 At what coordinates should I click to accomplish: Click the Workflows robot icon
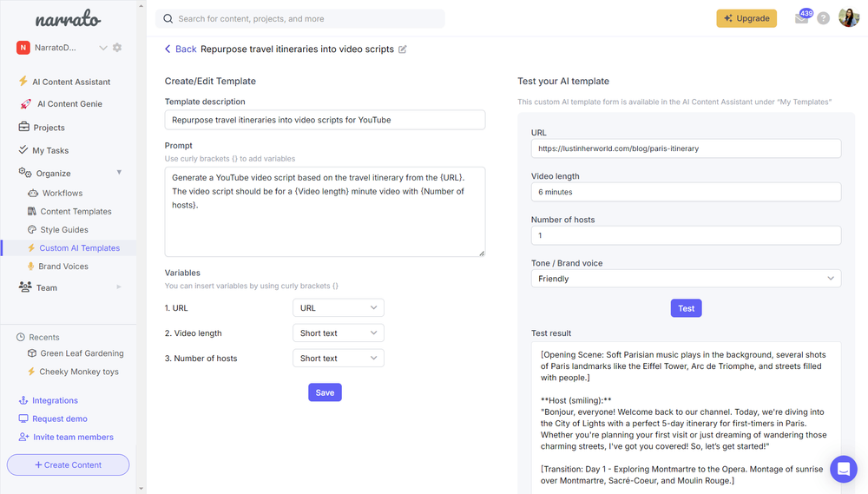[33, 194]
